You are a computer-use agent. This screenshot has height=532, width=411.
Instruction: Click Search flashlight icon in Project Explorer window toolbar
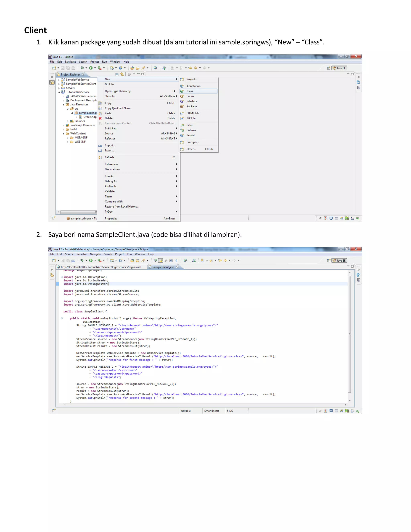(x=143, y=68)
